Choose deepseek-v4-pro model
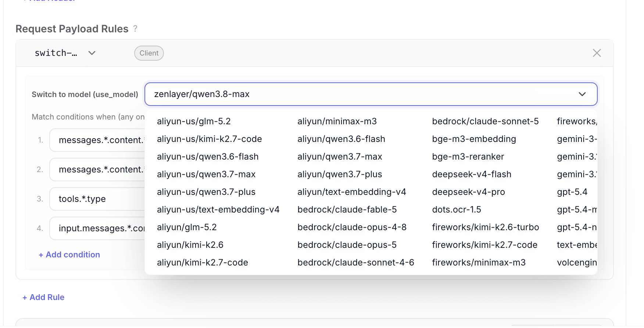The image size is (644, 328). tap(468, 192)
